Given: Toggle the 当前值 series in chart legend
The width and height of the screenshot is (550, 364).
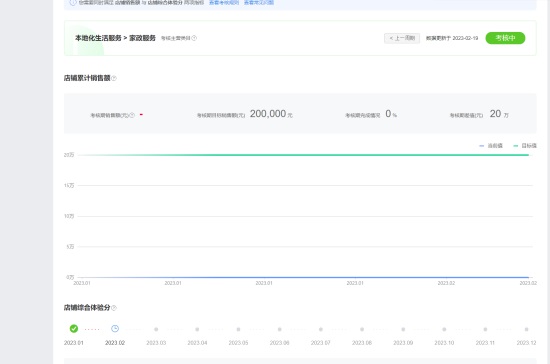Looking at the screenshot, I should tap(491, 146).
